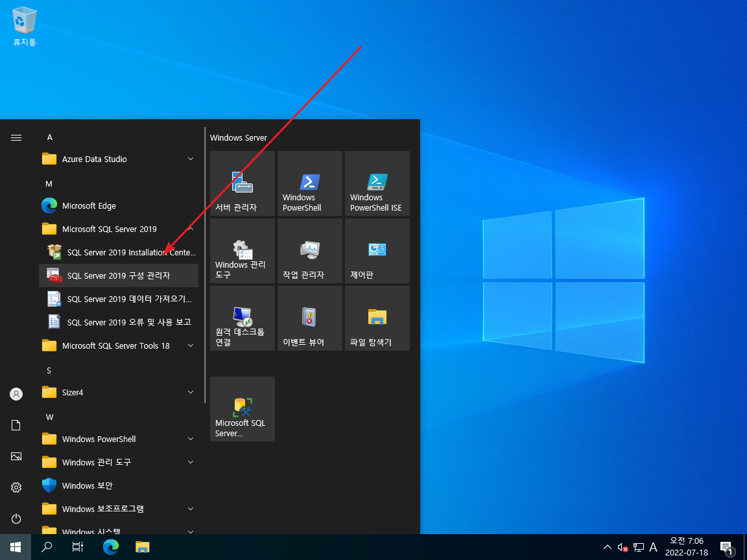747x560 pixels.
Task: Open the Windows 관리 도구 tile
Action: point(243,251)
